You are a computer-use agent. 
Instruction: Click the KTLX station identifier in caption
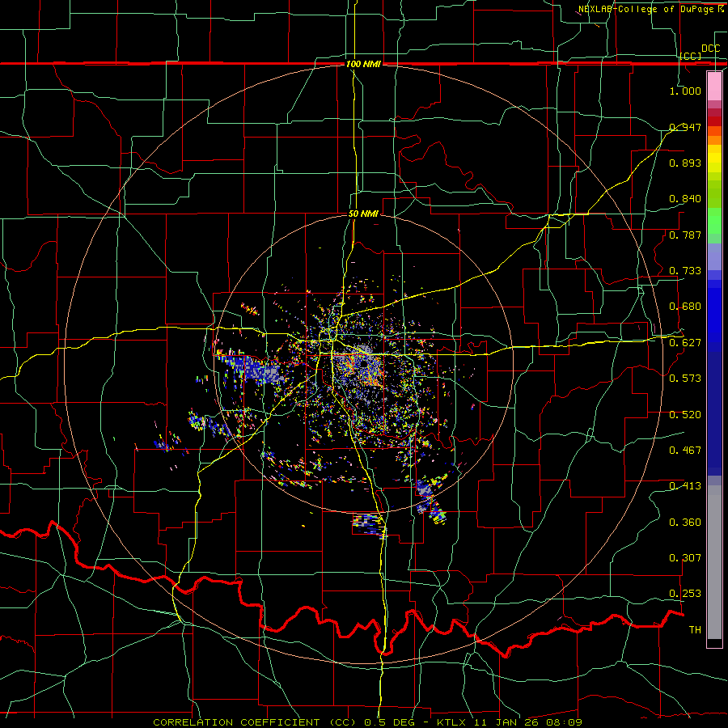(x=451, y=722)
